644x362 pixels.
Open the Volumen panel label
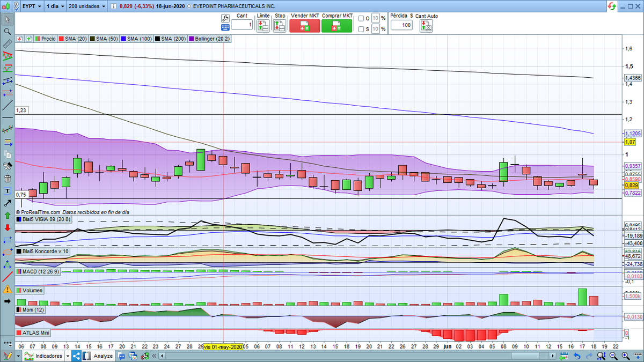pyautogui.click(x=30, y=290)
